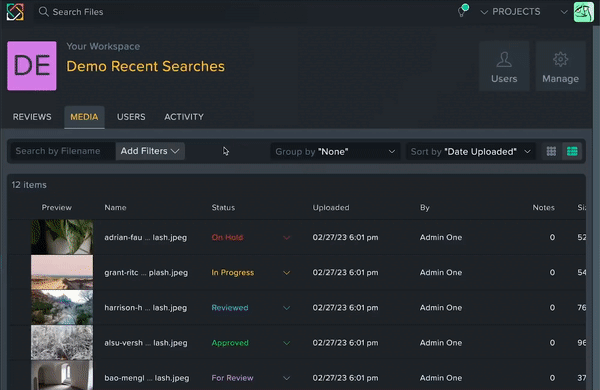Open the harrison-h landscape thumbnail
Image resolution: width=600 pixels, height=390 pixels.
pyautogui.click(x=62, y=307)
